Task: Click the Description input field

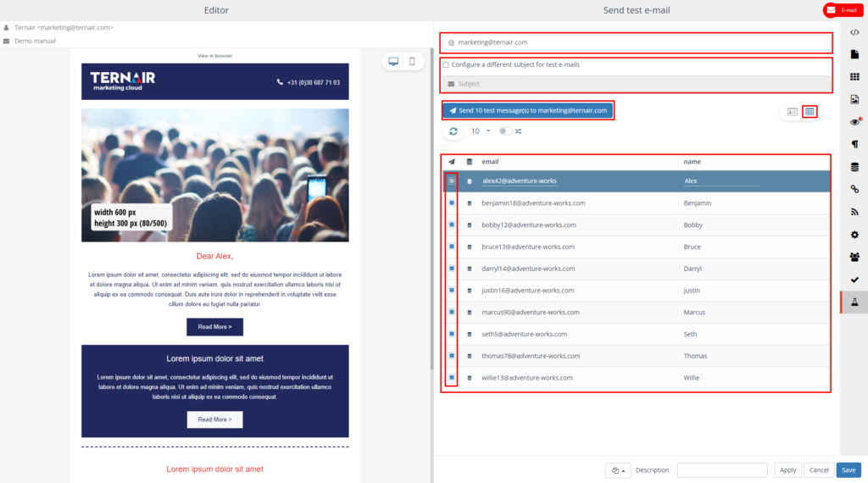Action: [722, 470]
